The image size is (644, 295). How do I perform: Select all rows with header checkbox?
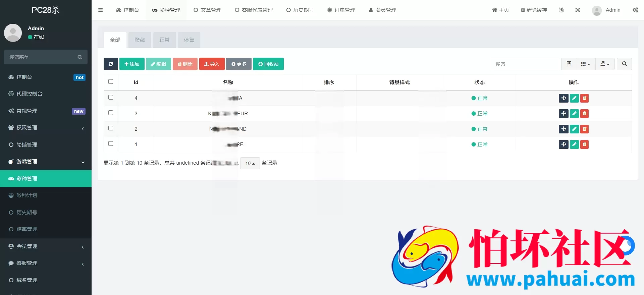tap(111, 81)
